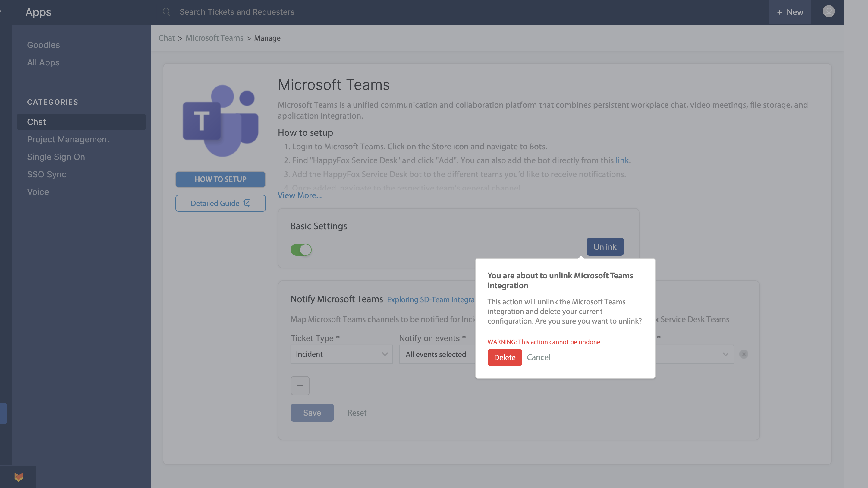Open search with the magnifier icon
Screen dimensions: 868x488
point(166,12)
